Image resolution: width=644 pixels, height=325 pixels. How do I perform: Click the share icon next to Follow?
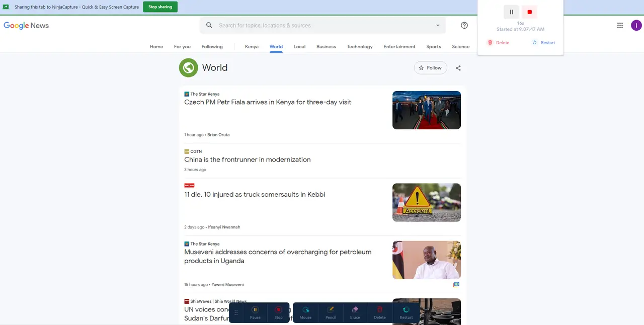(x=458, y=67)
